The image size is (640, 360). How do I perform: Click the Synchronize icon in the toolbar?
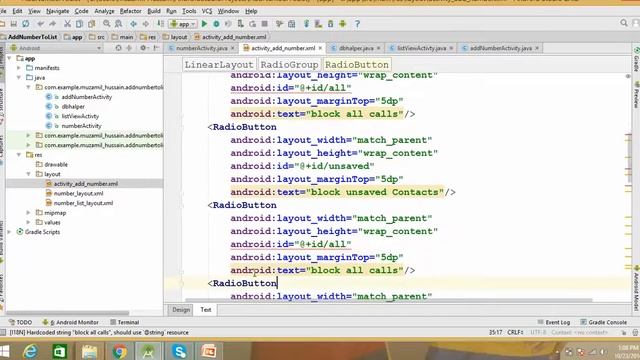click(x=25, y=24)
